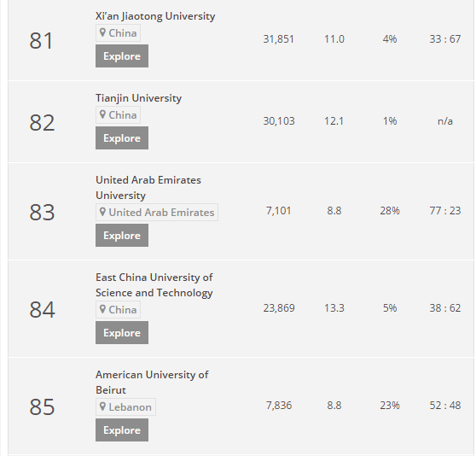Screen dimensions: 476x456
Task: Select the China location tag under Xi'an Jiaotong
Action: tap(118, 32)
